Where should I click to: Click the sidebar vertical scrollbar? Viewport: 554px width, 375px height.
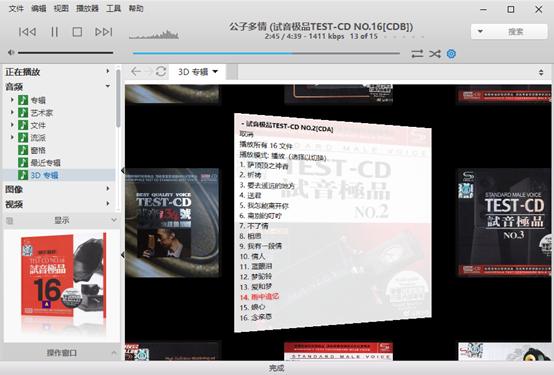(118, 98)
